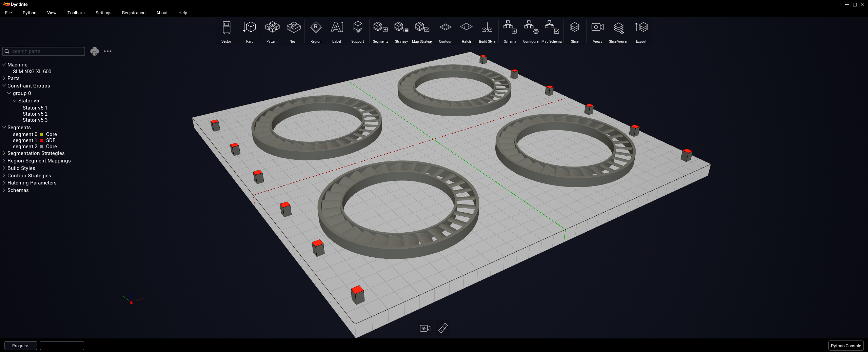Open the View menu
The image size is (868, 352).
pos(52,13)
